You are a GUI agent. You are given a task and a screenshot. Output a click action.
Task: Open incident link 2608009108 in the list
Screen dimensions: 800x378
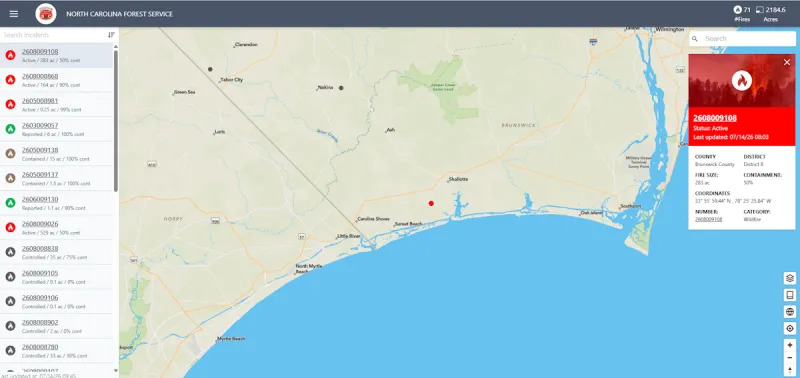(x=40, y=52)
